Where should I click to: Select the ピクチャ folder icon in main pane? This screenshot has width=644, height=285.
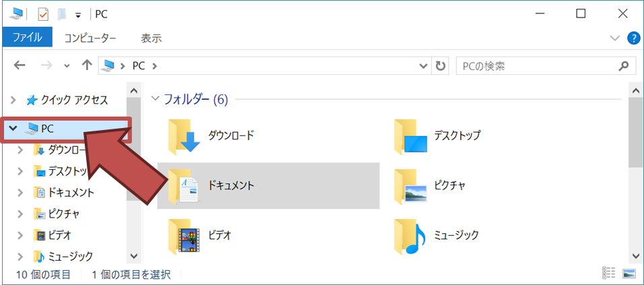[x=410, y=186]
